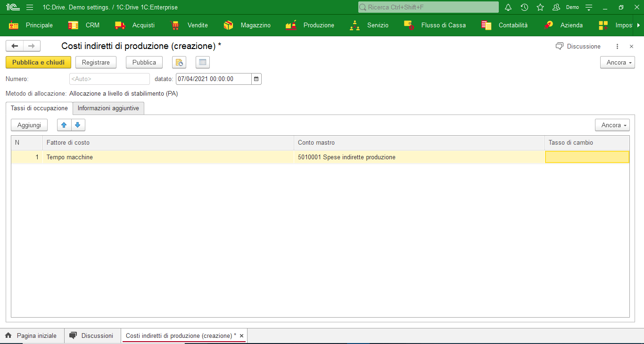Open the Vendite menu
644x344 pixels.
click(198, 25)
